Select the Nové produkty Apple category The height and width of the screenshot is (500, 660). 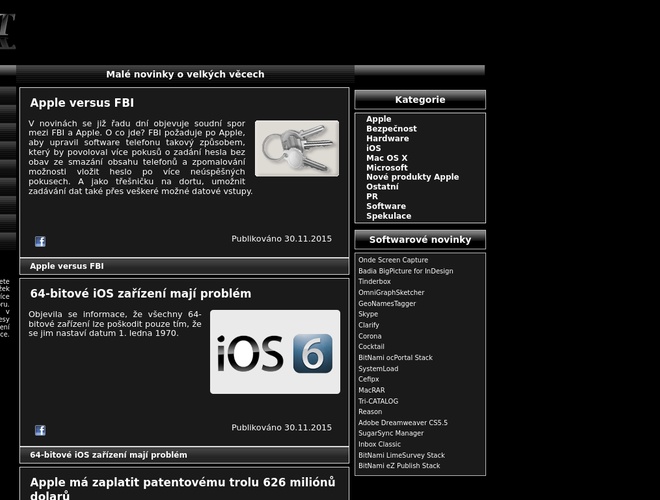[x=412, y=177]
